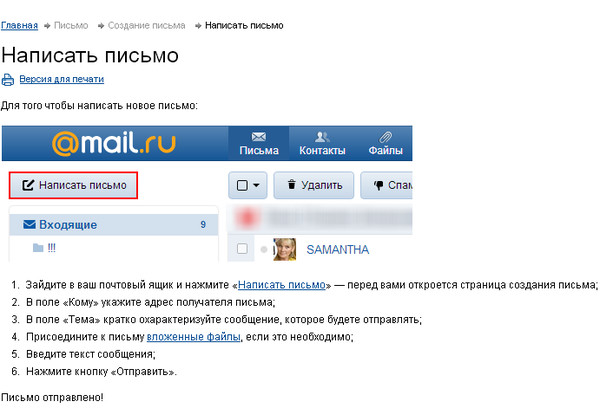
Task: Select the Письмо breadcrumb item
Action: (71, 25)
